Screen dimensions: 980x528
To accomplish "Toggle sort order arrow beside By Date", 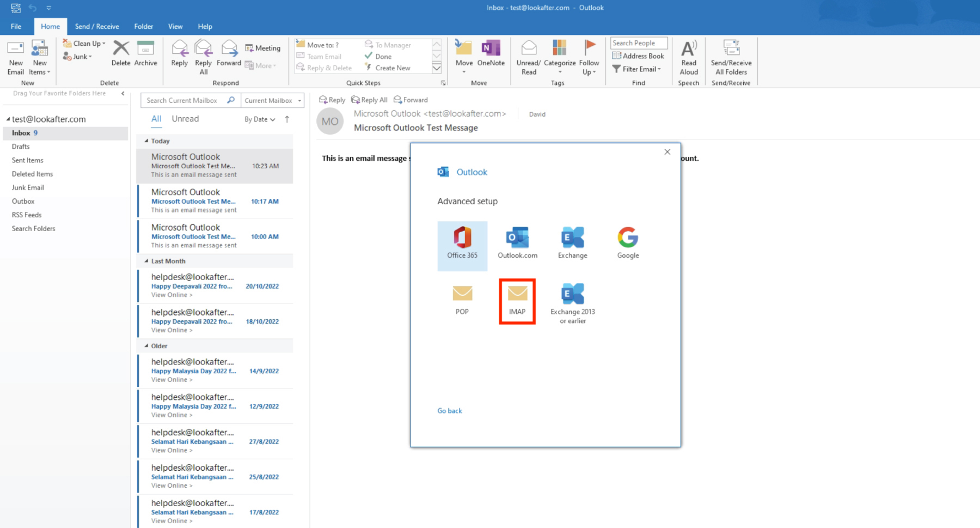I will [x=287, y=119].
